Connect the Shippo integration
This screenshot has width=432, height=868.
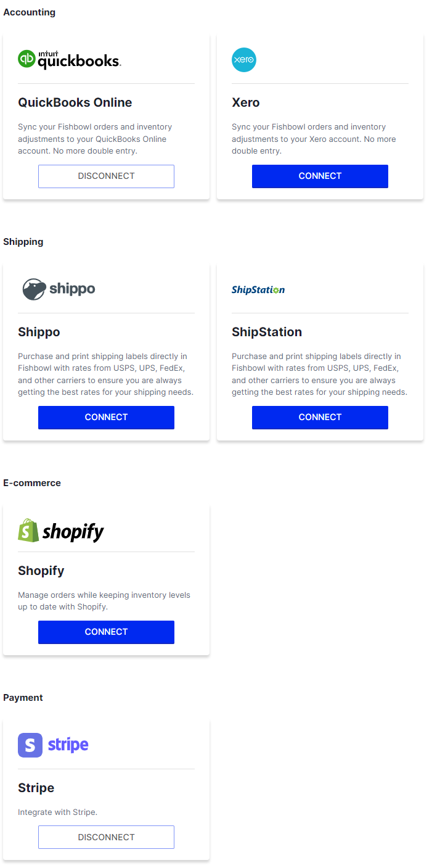106,417
